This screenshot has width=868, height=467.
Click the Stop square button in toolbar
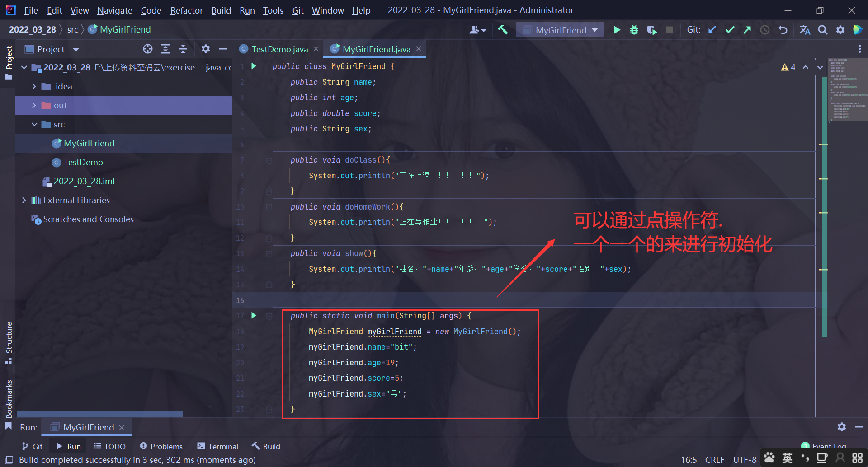(x=670, y=30)
